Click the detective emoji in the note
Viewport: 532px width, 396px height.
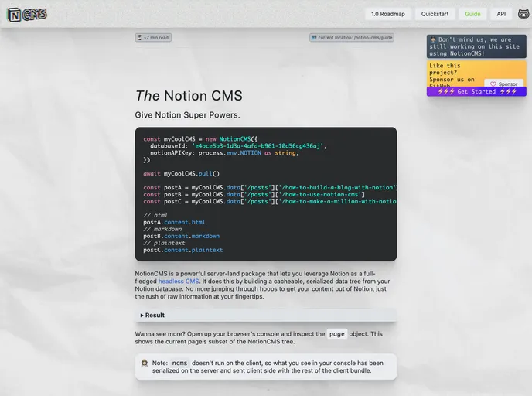tap(144, 363)
